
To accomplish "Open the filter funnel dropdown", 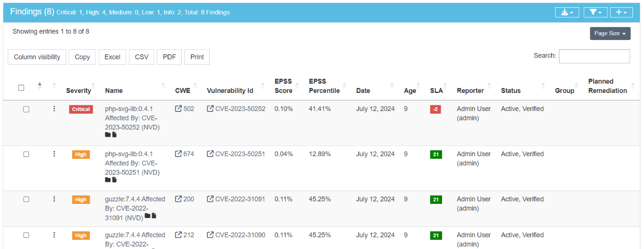I will (595, 12).
